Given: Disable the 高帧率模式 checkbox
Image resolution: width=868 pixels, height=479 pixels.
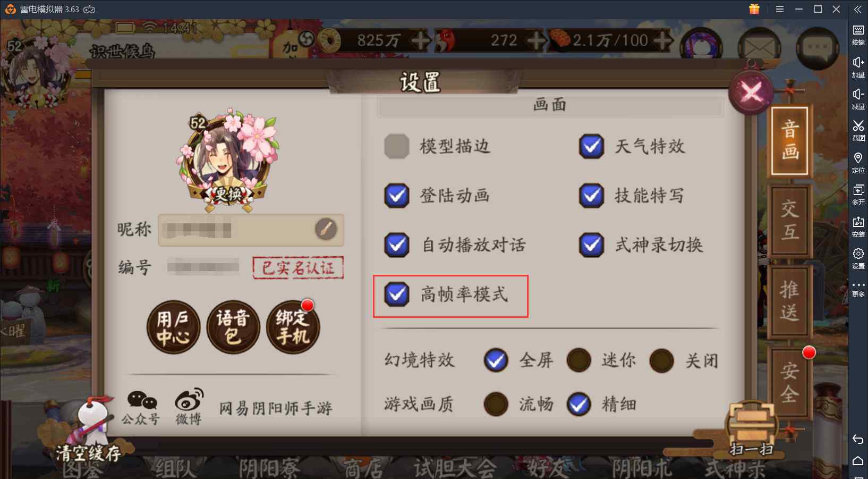Looking at the screenshot, I should (396, 294).
